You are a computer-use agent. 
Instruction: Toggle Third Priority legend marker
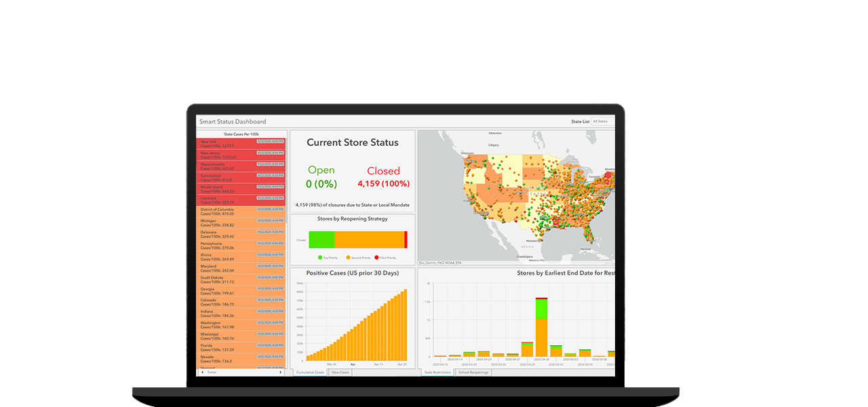(x=377, y=258)
